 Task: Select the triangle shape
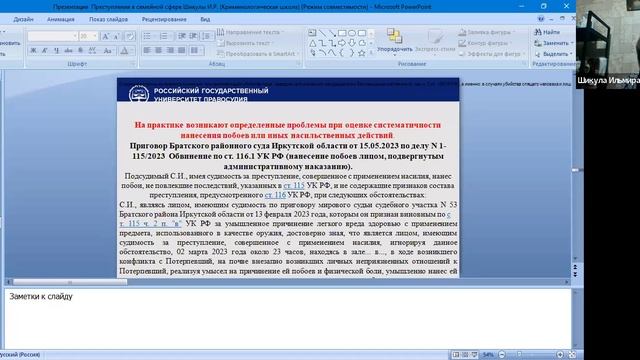pyautogui.click(x=312, y=43)
